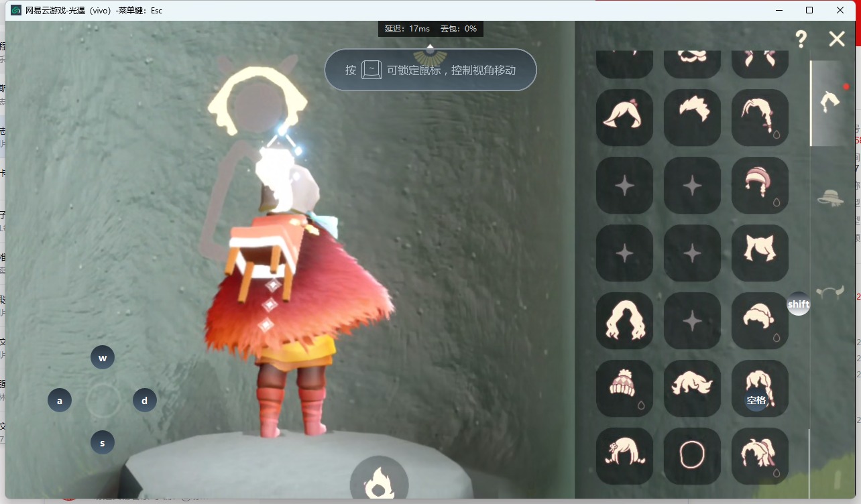Click the 网易云游戏-光遇 window title text

pyautogui.click(x=94, y=10)
